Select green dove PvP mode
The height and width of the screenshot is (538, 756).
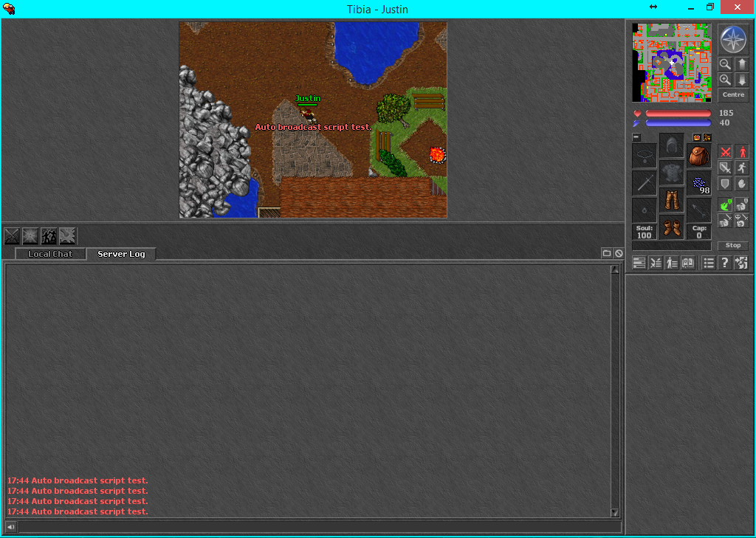[x=725, y=205]
